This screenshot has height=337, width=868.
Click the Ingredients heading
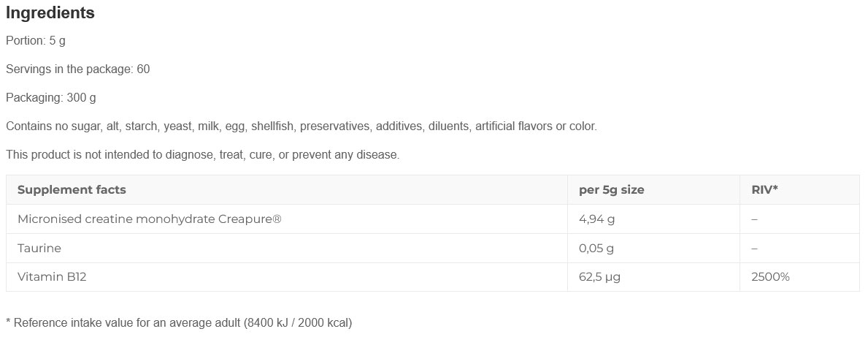(50, 12)
